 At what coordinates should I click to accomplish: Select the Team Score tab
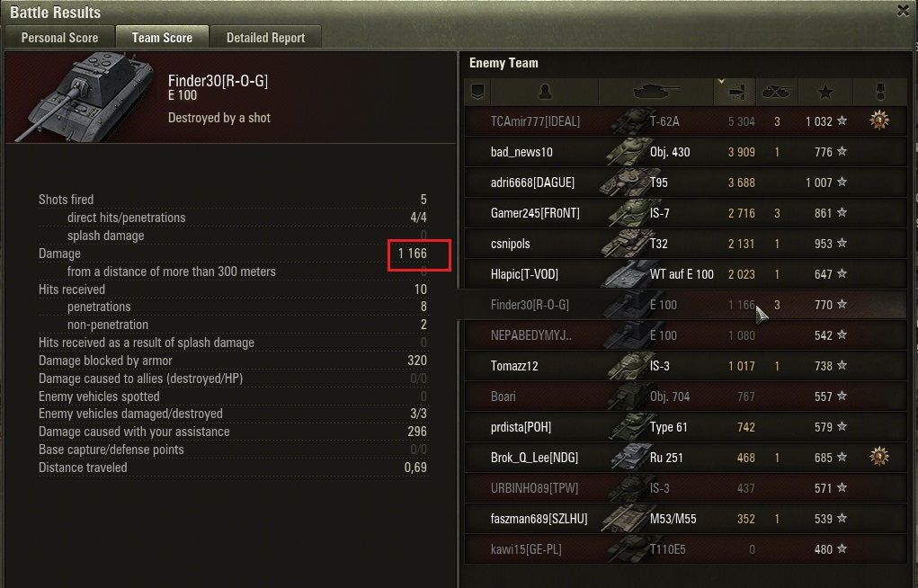tap(162, 38)
